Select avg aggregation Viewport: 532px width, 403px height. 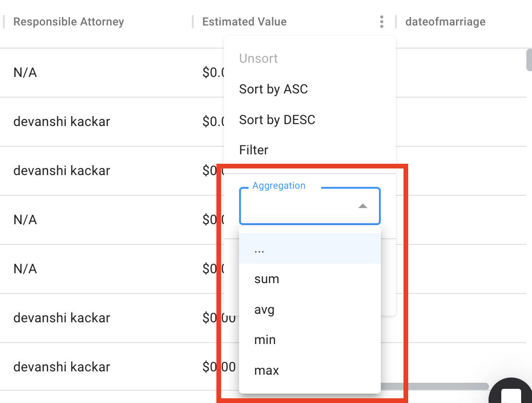[x=264, y=309]
